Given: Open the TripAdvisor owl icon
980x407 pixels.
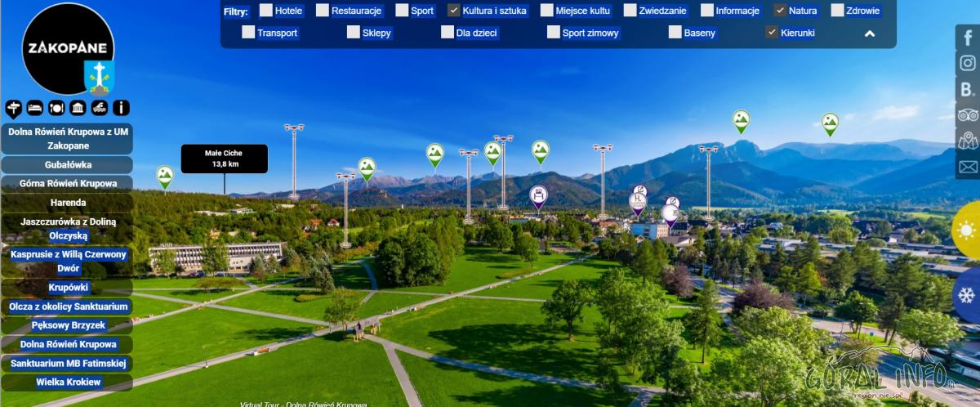Looking at the screenshot, I should (x=968, y=115).
